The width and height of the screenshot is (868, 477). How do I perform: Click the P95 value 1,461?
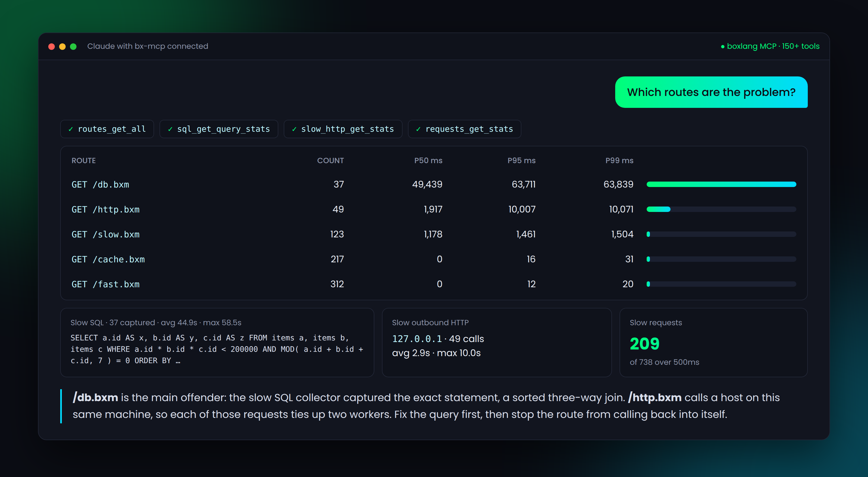(x=526, y=234)
